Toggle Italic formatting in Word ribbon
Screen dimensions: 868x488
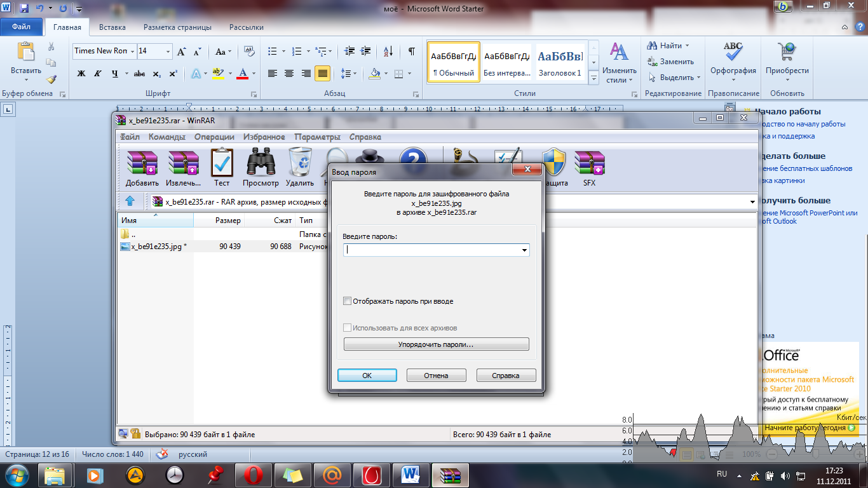tap(98, 74)
